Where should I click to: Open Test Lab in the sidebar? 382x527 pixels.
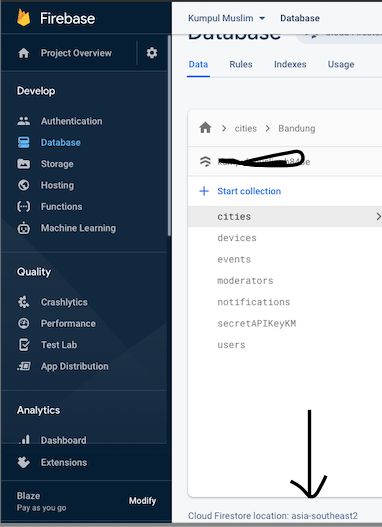[x=59, y=345]
